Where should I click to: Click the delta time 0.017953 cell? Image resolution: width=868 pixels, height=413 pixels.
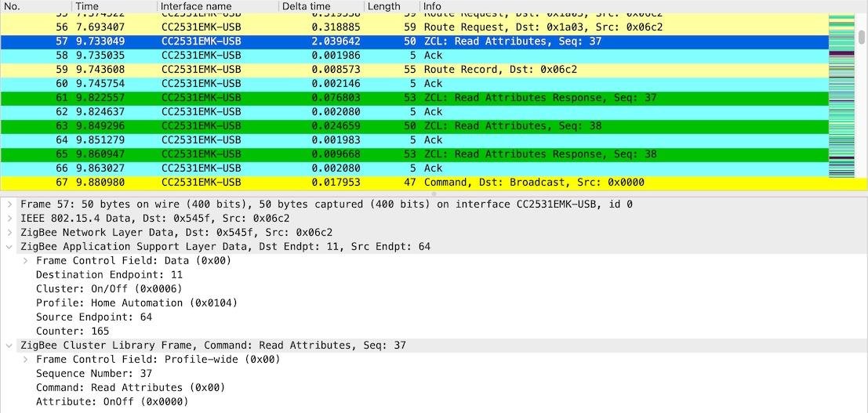coord(336,183)
